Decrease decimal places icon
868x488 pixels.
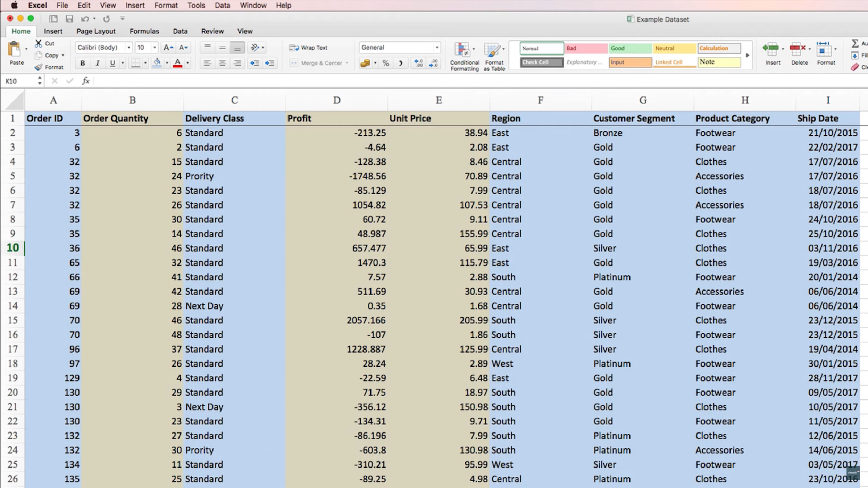click(x=433, y=63)
